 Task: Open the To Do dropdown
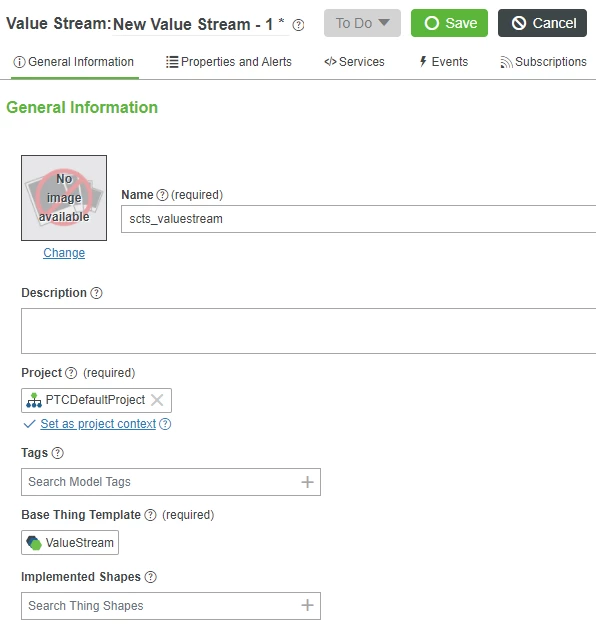(x=362, y=23)
